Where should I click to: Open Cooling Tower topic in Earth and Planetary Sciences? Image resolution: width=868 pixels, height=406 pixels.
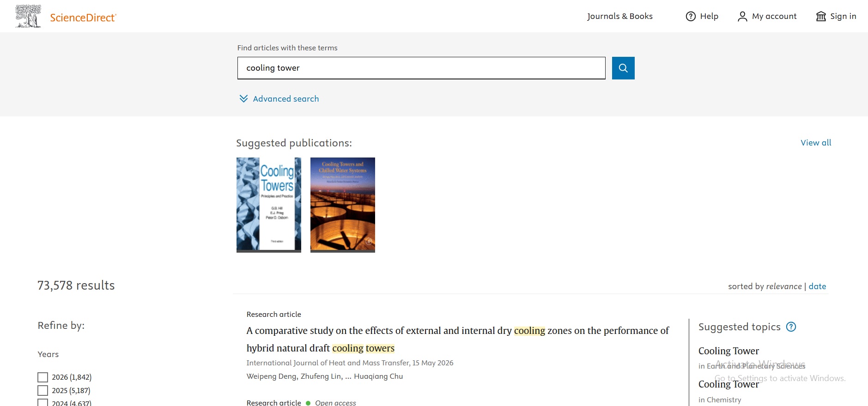pos(728,351)
